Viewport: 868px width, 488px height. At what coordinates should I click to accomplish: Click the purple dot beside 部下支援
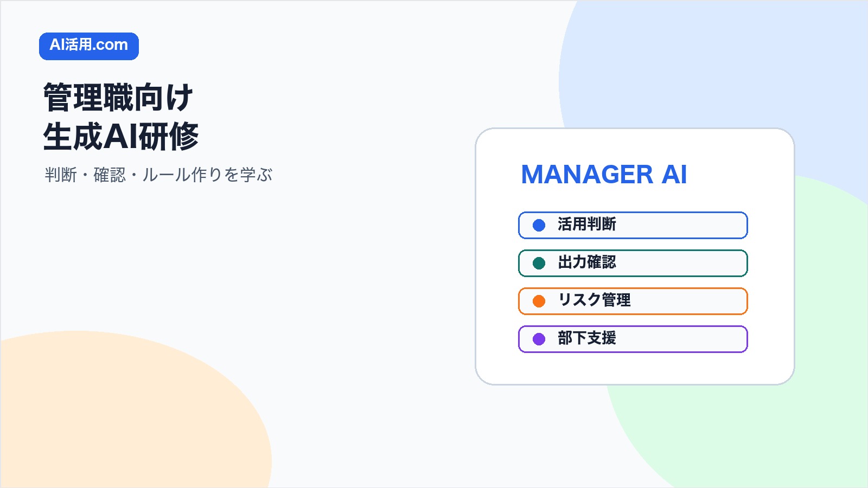click(539, 339)
